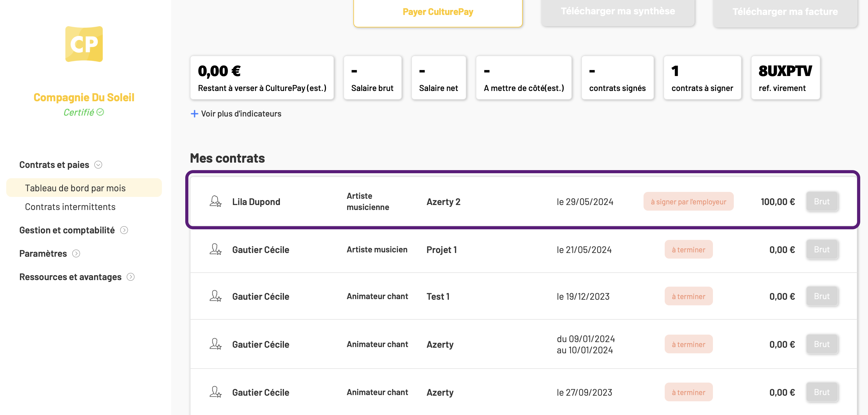Viewport: 868px width, 415px height.
Task: Click the CulturePay CP logo
Action: (x=84, y=44)
